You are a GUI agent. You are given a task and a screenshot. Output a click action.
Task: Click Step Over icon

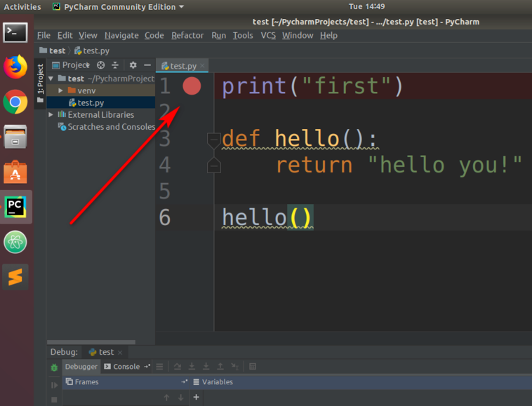[x=178, y=366]
